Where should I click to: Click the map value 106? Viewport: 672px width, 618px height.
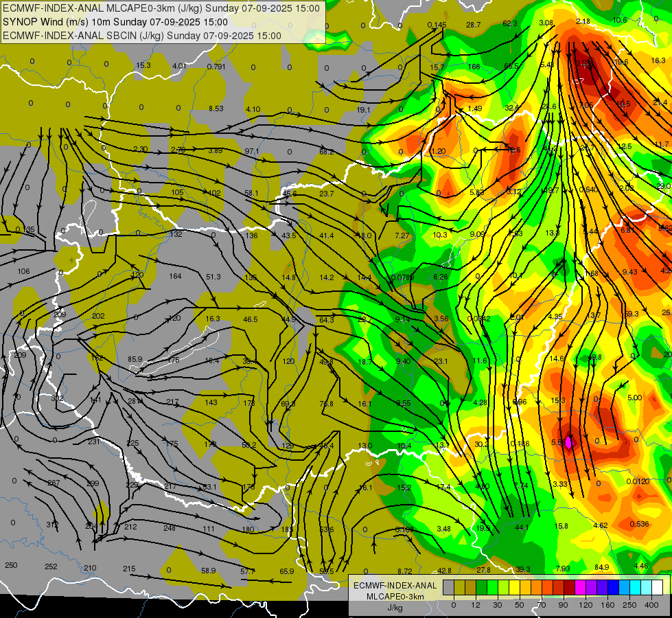[x=23, y=271]
